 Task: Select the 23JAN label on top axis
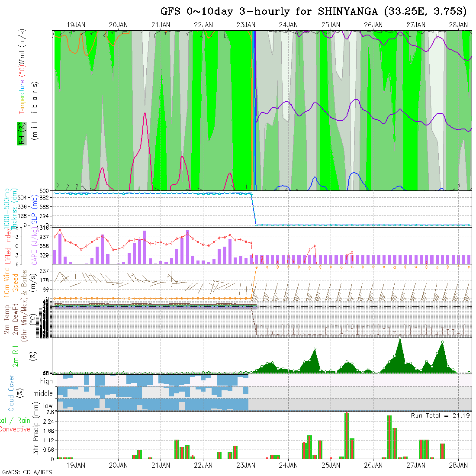click(245, 25)
